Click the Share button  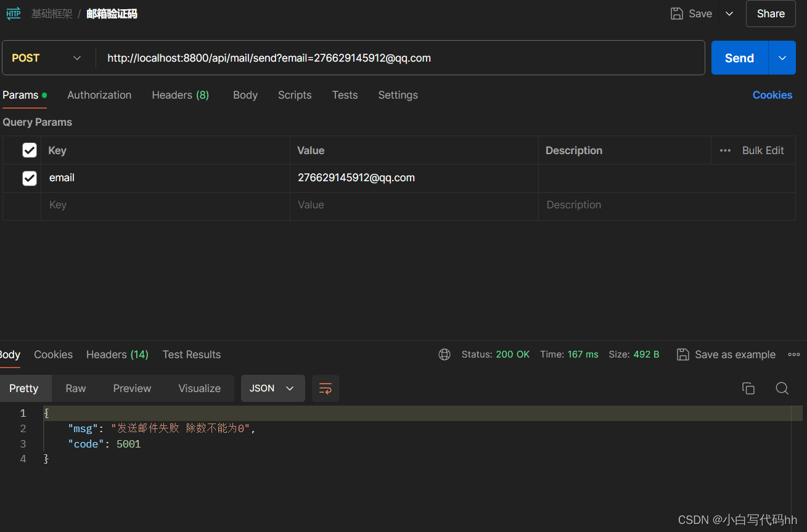[771, 14]
